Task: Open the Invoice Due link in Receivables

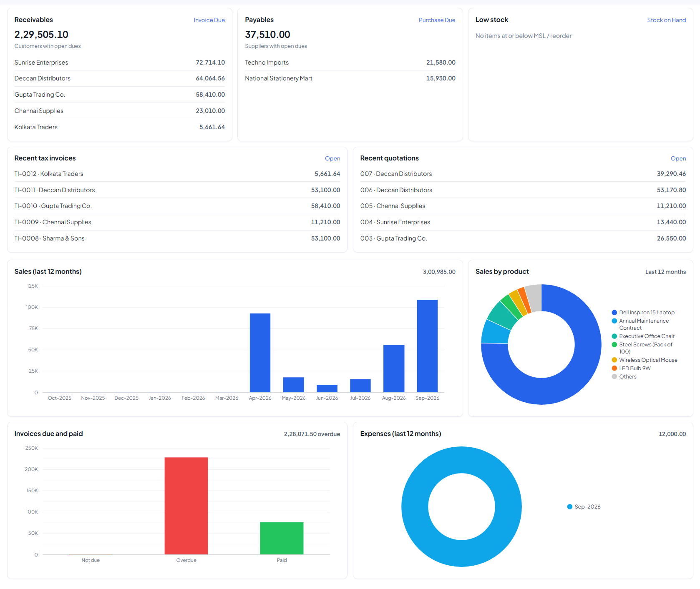Action: tap(209, 20)
